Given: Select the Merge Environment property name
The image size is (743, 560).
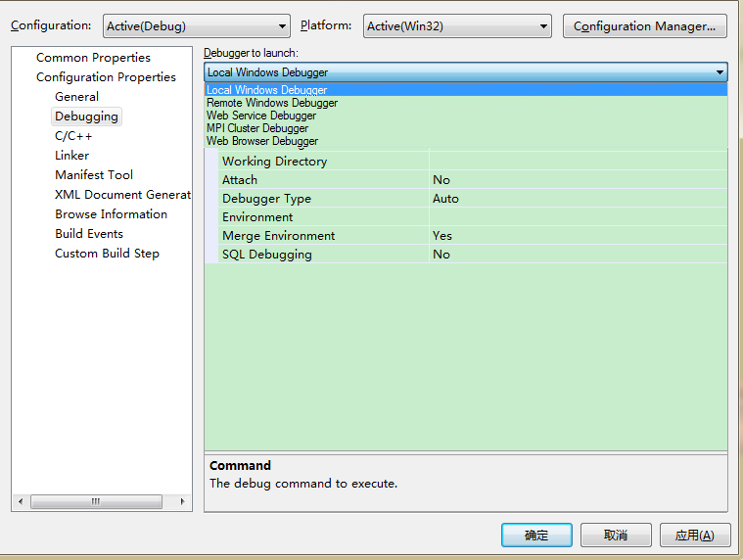Looking at the screenshot, I should [279, 236].
